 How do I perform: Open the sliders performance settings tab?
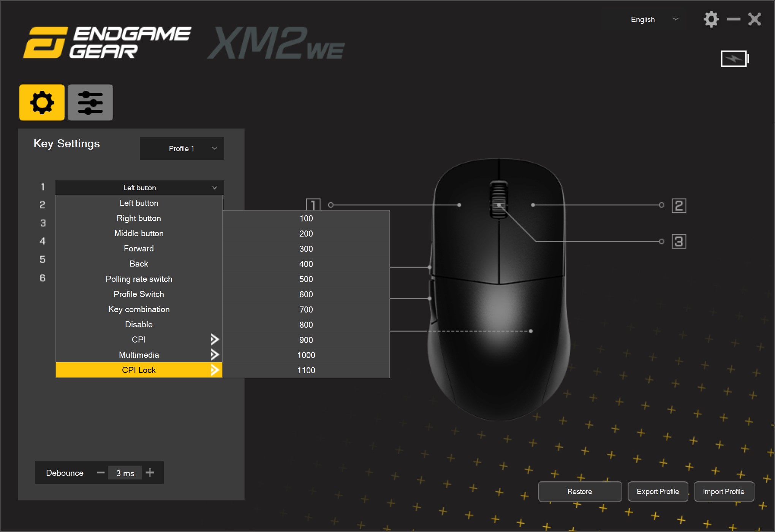(x=90, y=103)
